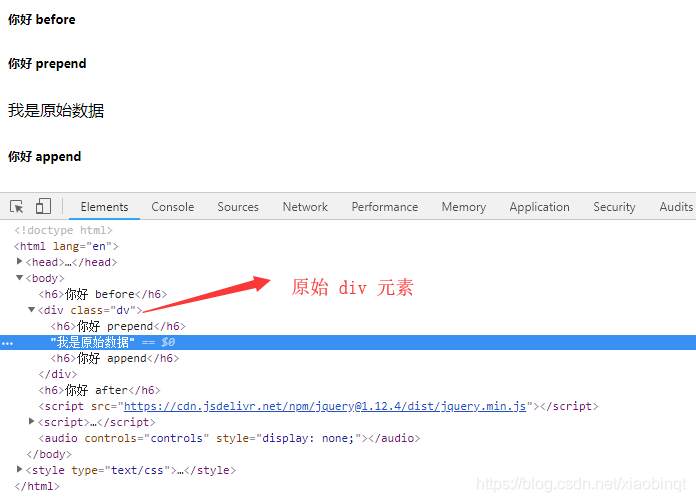Activate the inspect element picker icon
Viewport: 696px width, 502px height.
coord(17,207)
